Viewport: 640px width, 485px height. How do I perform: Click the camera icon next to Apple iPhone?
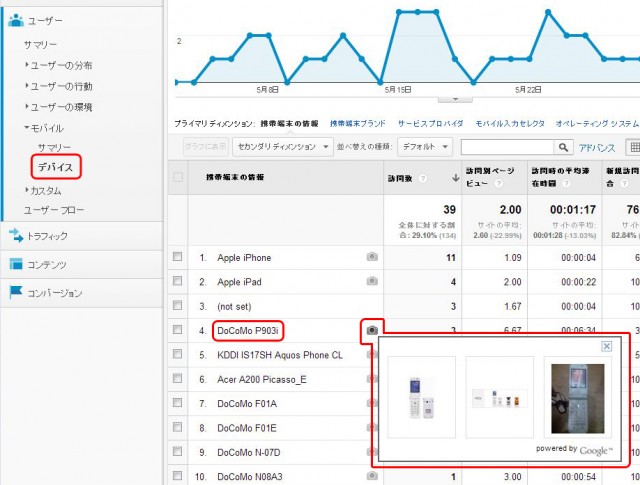click(372, 257)
